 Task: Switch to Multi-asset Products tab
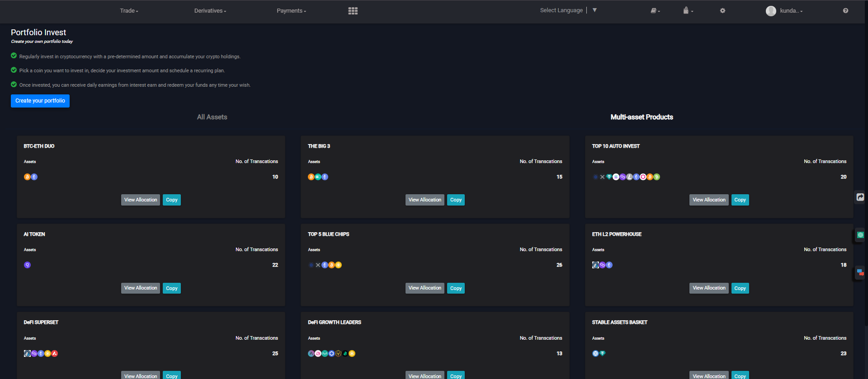point(642,117)
